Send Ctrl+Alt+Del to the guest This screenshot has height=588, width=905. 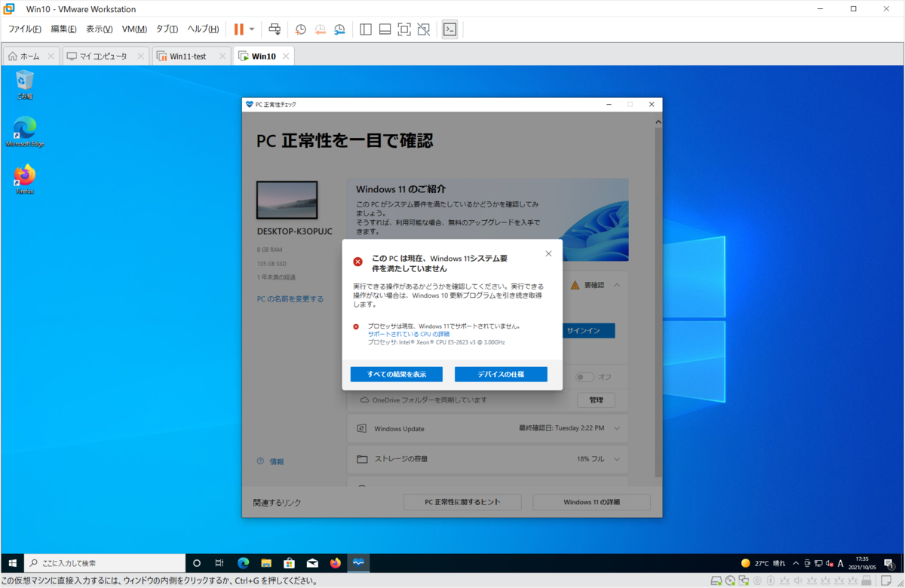[x=275, y=29]
